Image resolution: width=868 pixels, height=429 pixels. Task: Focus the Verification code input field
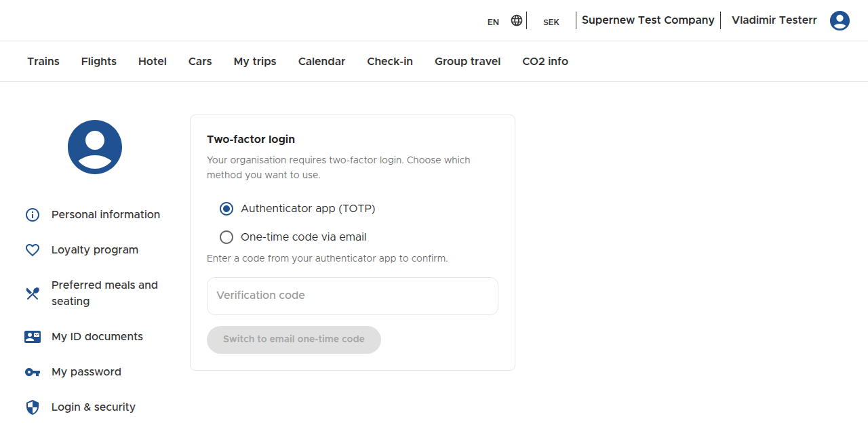coord(353,296)
